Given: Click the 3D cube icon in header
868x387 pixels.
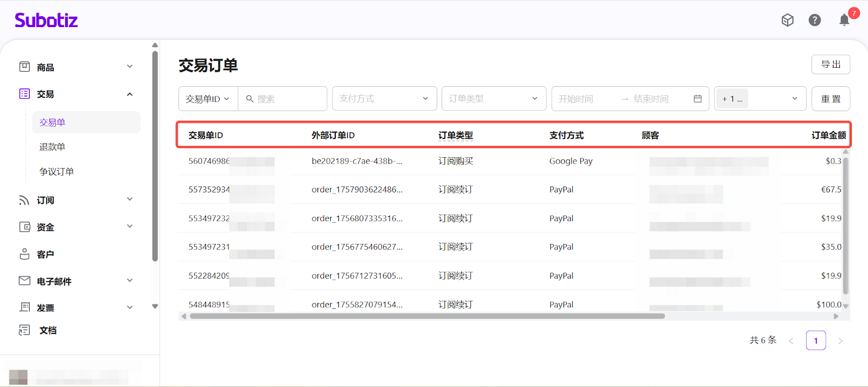Looking at the screenshot, I should (787, 20).
